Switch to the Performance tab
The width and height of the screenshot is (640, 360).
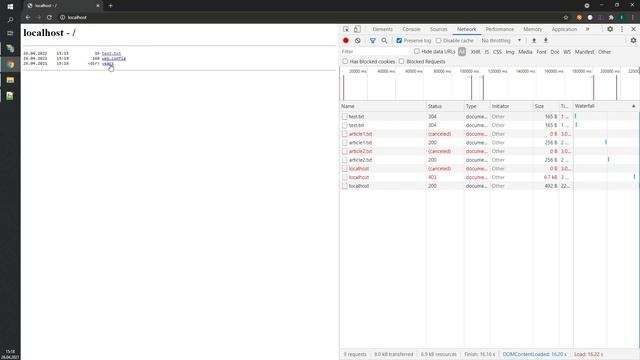pos(500,29)
